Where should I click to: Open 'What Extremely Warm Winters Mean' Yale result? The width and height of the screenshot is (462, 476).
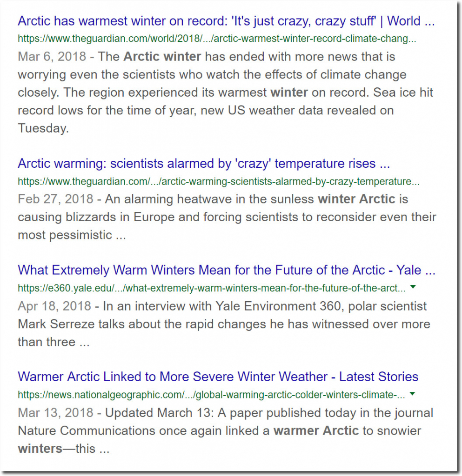pos(227,270)
